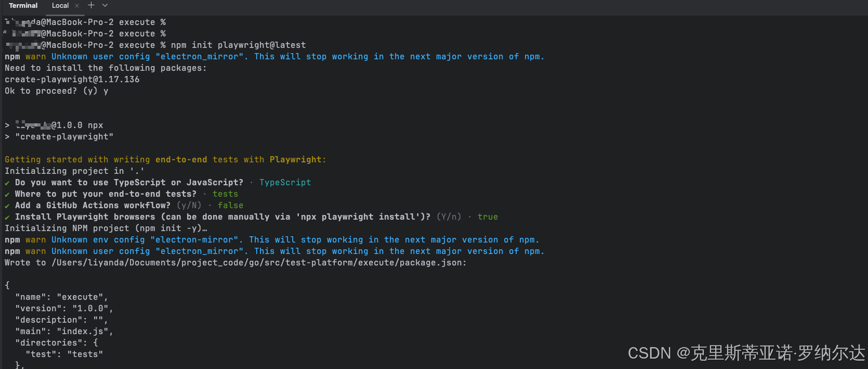The height and width of the screenshot is (369, 868).
Task: Click the 'Getting started with writing' heading line
Action: (x=165, y=160)
